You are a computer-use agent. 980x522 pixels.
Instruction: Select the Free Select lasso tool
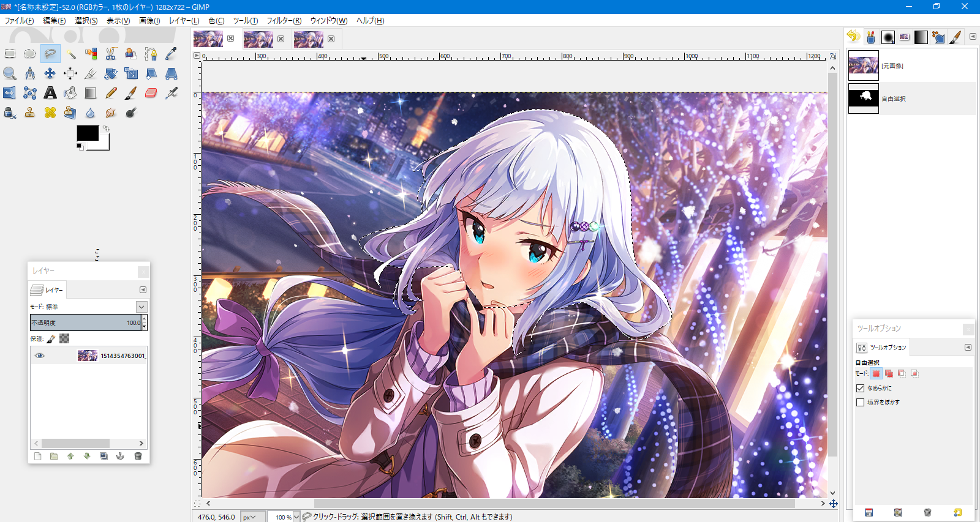click(50, 54)
